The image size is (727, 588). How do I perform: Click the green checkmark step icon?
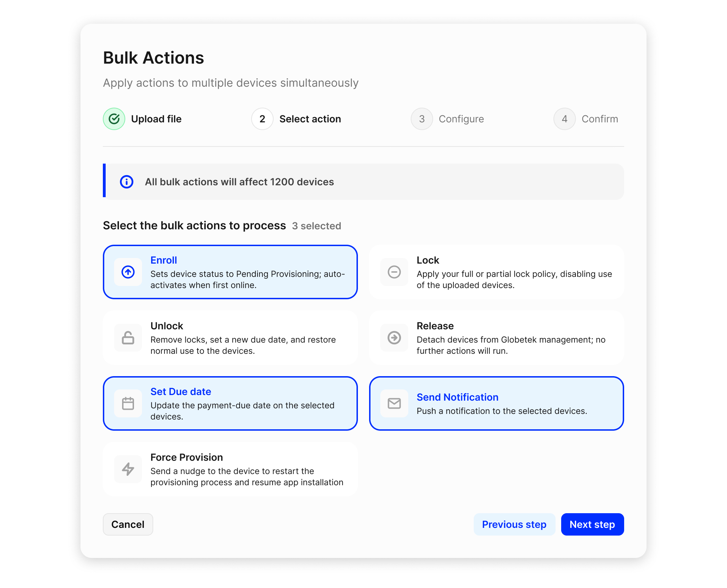(x=114, y=119)
